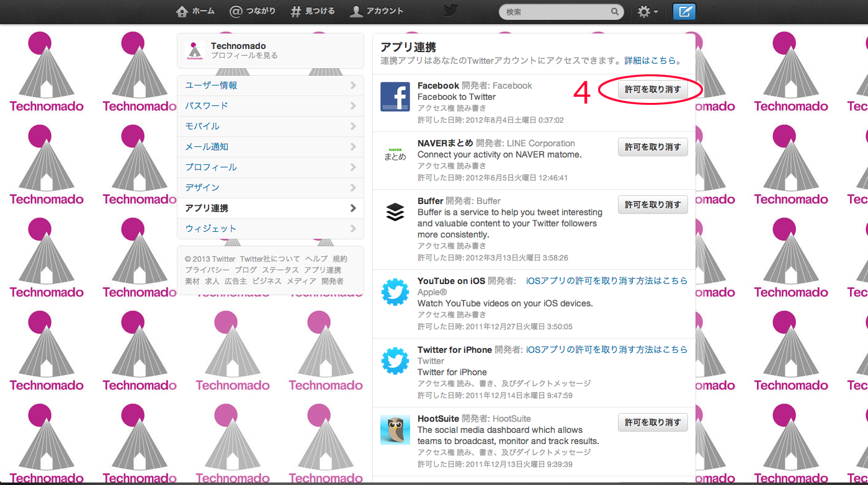Click the search magnifier icon
Image resolution: width=868 pixels, height=485 pixels.
click(x=615, y=12)
